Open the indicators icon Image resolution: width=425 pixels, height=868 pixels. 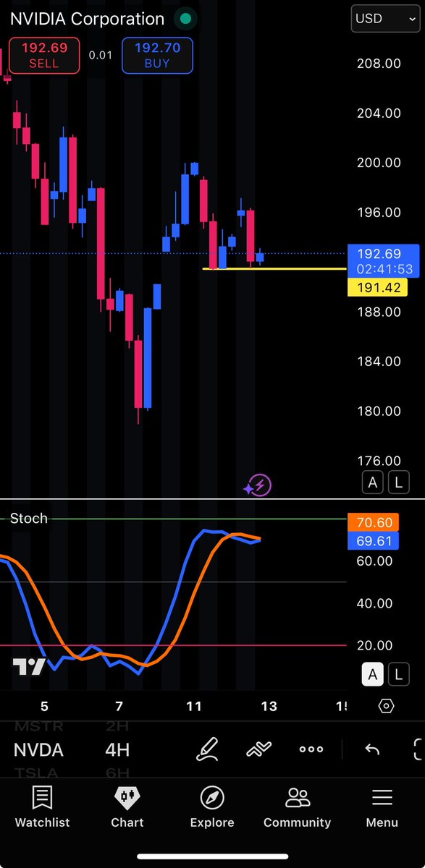click(x=259, y=749)
